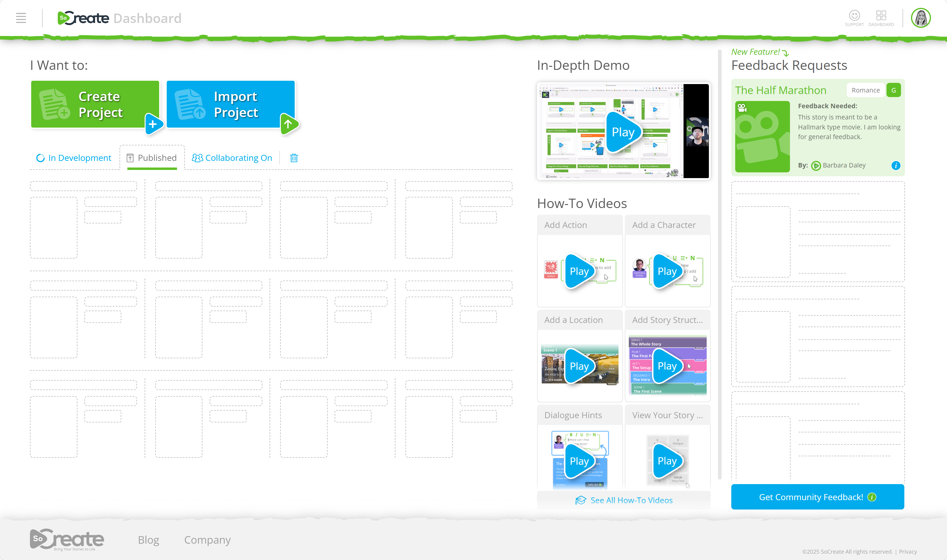Switch to In Development tab
The height and width of the screenshot is (560, 947).
74,158
